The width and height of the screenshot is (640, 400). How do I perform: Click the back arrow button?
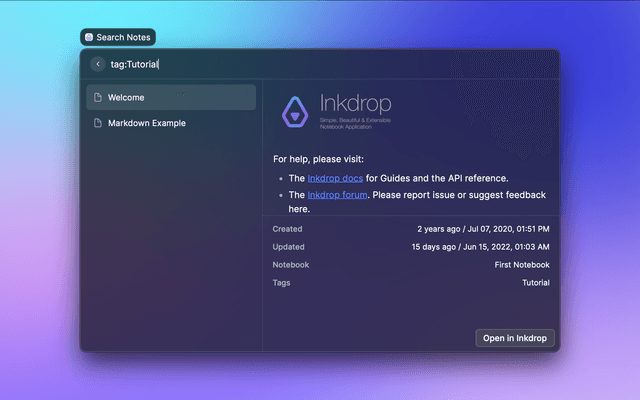[x=98, y=64]
